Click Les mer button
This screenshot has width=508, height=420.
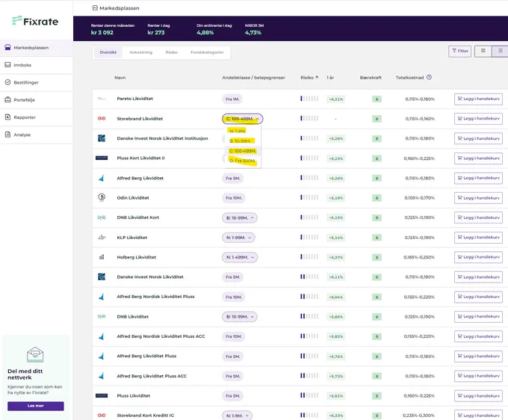coord(36,406)
